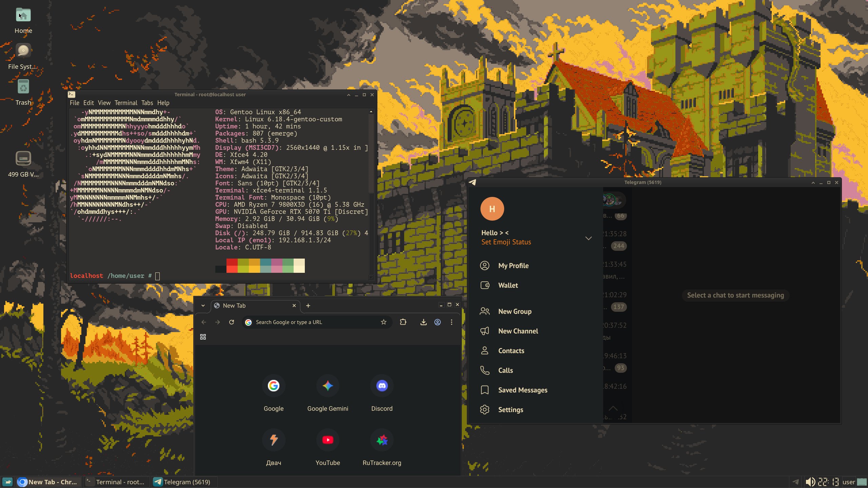The height and width of the screenshot is (488, 868).
Task: Open the Google Gemini shortcut
Action: click(328, 386)
